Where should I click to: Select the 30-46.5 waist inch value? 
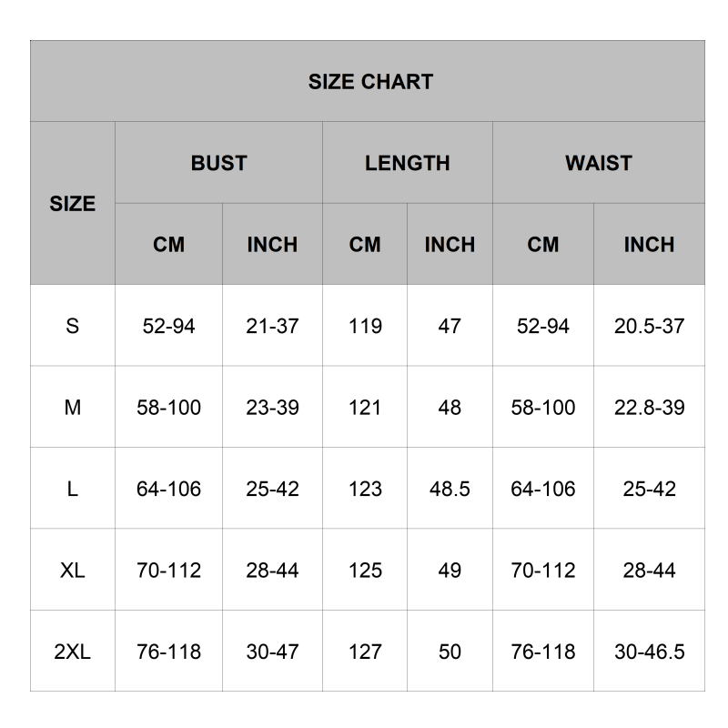click(649, 652)
